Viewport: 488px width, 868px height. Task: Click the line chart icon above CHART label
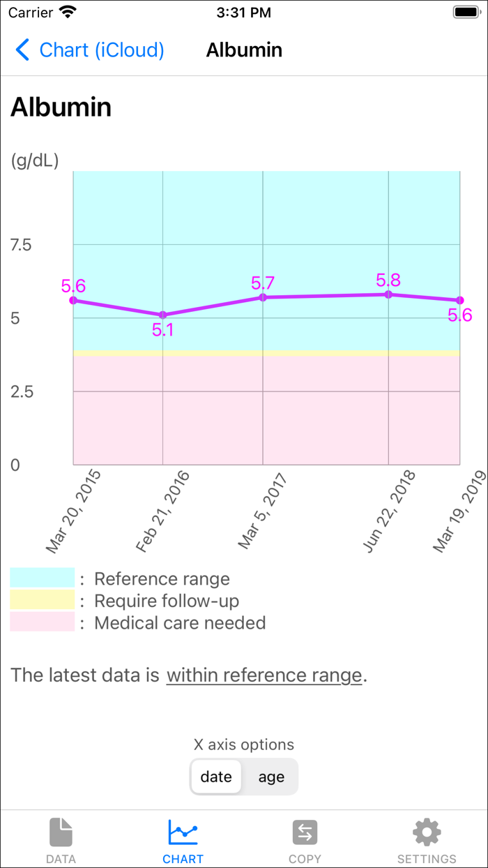tap(183, 830)
